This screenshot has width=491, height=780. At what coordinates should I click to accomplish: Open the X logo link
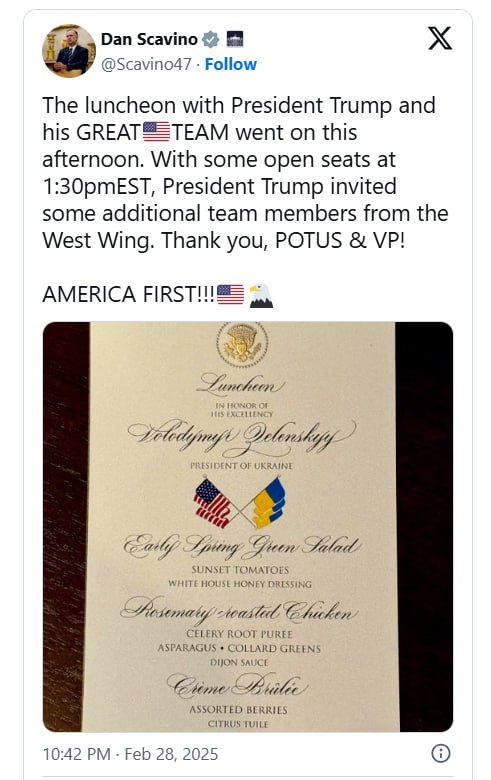pos(440,38)
